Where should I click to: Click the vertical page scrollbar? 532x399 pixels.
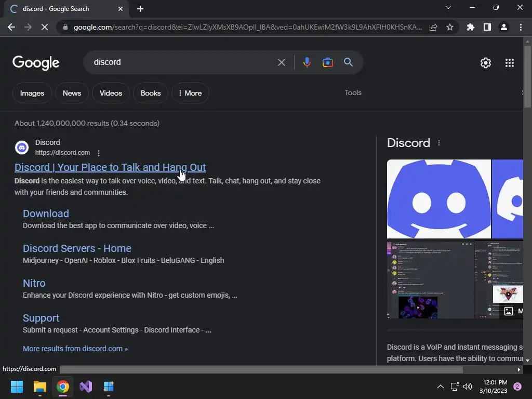tap(527, 77)
